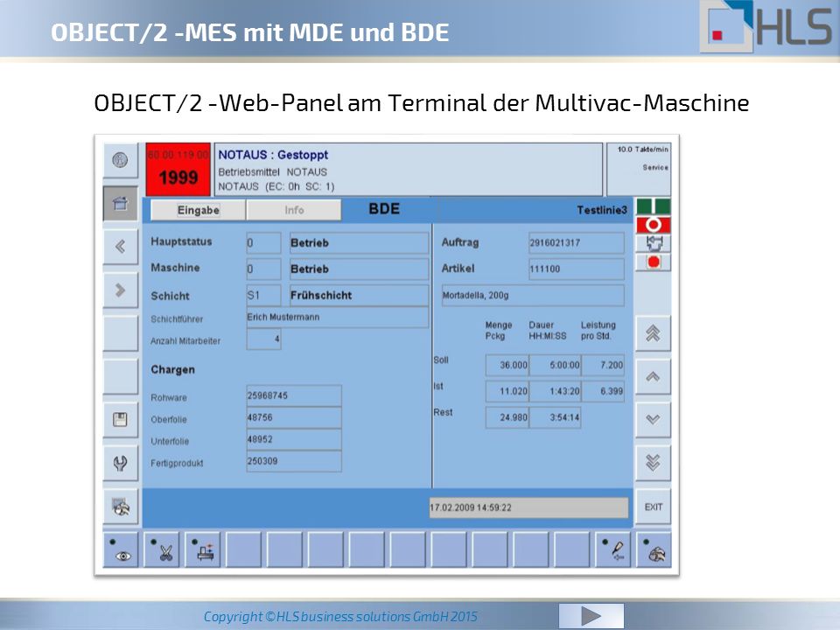Click the Fertigprodukt field 250309
The image size is (840, 630).
294,461
